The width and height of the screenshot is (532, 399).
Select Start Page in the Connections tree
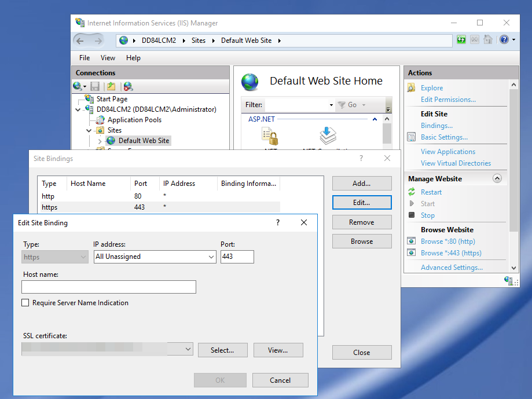(112, 99)
